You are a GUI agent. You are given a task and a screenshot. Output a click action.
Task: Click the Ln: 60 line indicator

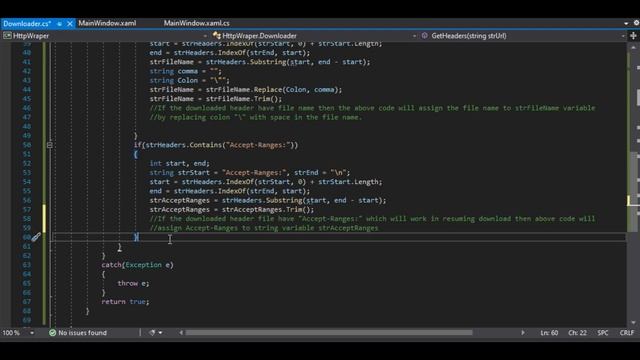point(549,333)
